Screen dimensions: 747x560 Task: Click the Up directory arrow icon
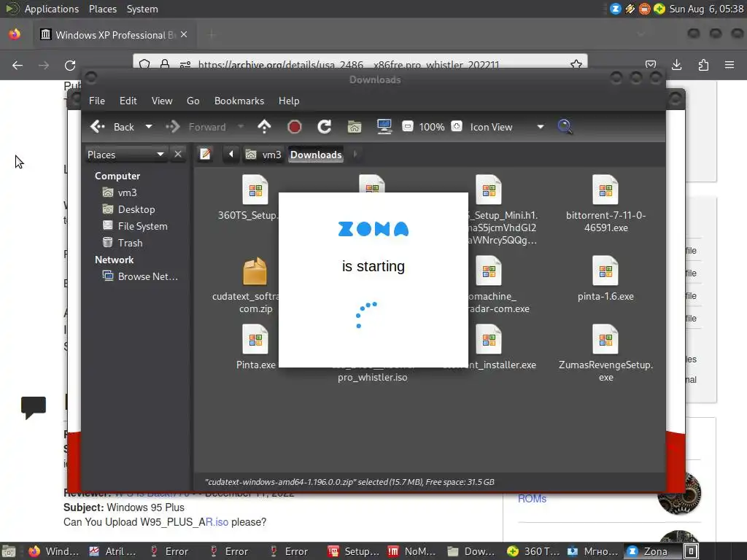coord(264,127)
